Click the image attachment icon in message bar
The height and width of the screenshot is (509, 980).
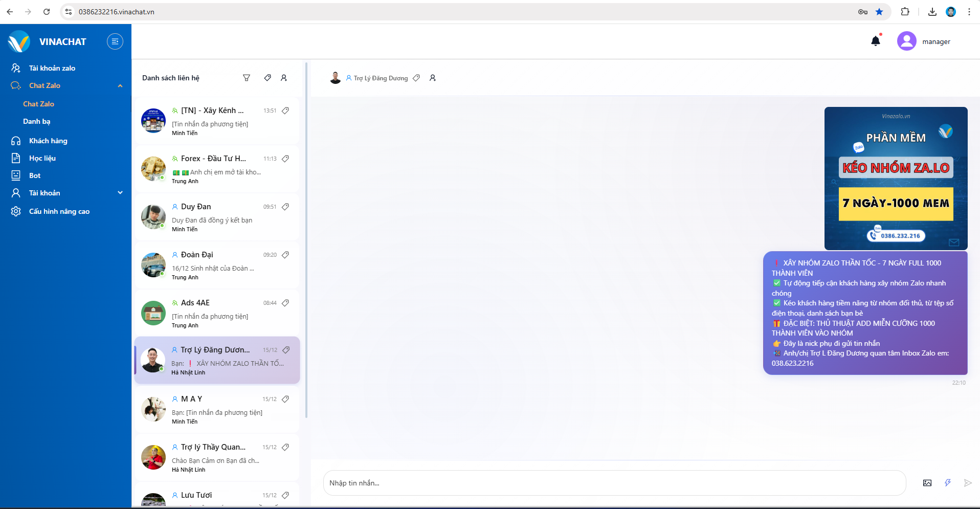coord(928,482)
